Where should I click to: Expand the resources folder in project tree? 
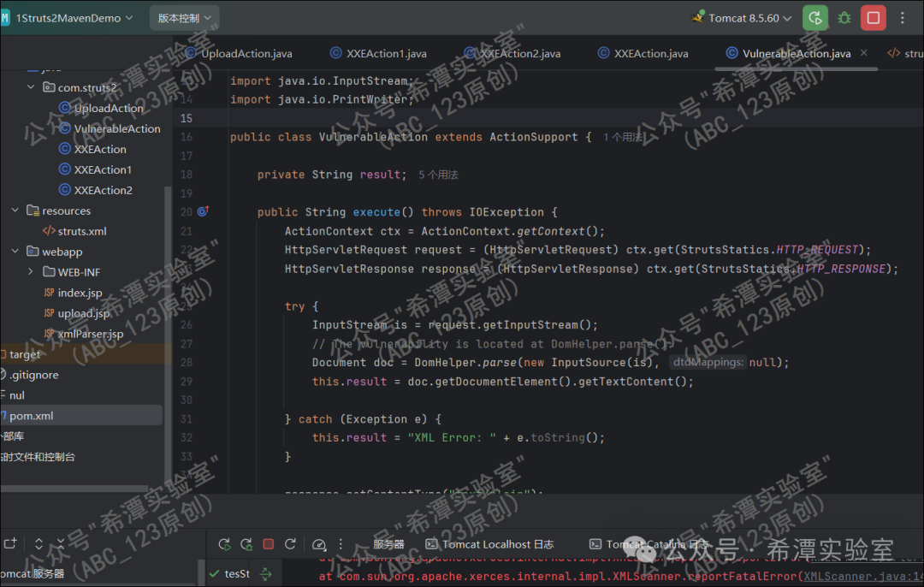[15, 210]
